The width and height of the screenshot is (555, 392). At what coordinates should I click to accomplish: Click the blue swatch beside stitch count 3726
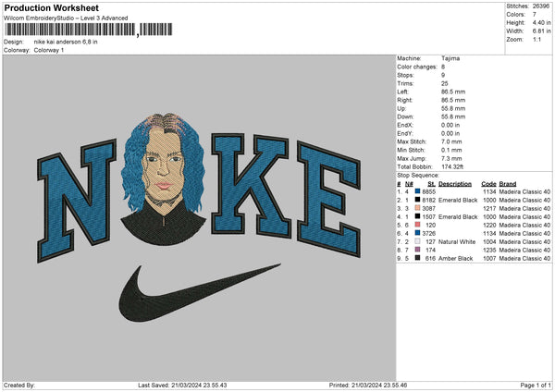click(x=418, y=233)
